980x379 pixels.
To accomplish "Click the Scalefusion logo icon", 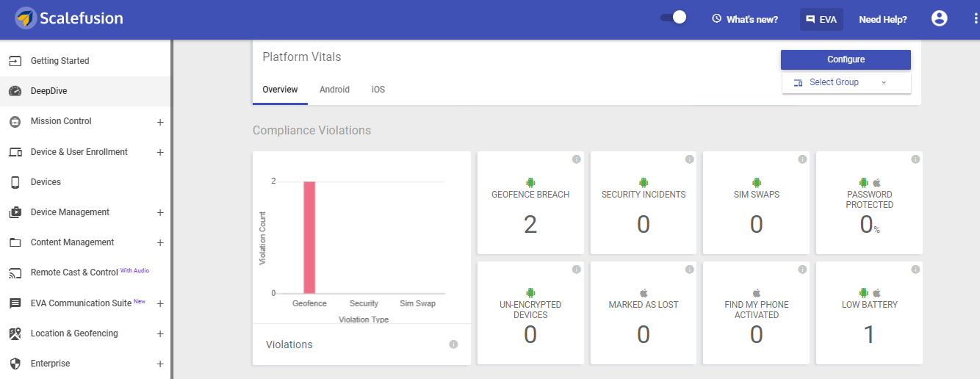I will click(26, 18).
